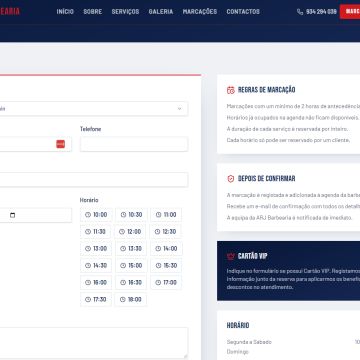Open Contactos in navigation bar

click(243, 12)
